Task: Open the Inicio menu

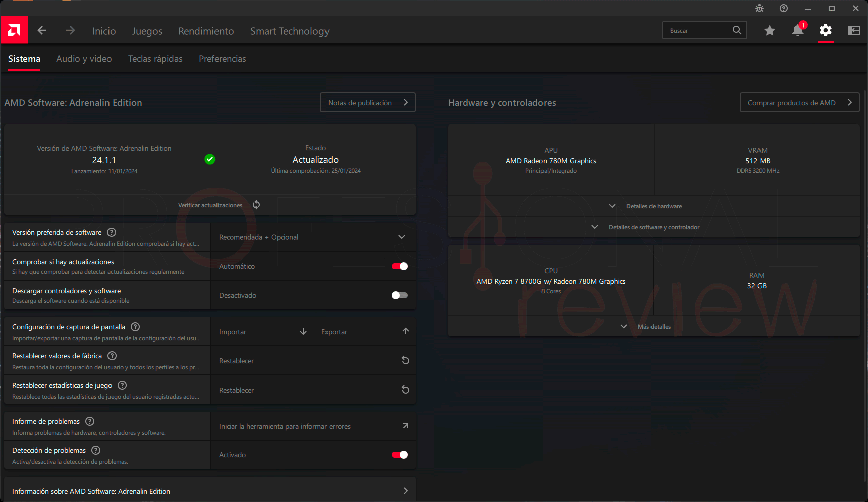Action: [104, 31]
